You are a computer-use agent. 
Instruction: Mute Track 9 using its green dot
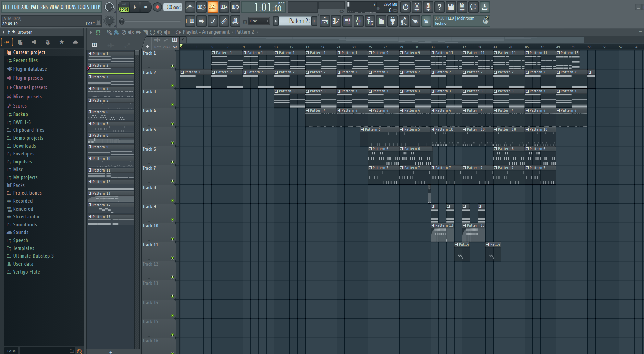pyautogui.click(x=172, y=220)
